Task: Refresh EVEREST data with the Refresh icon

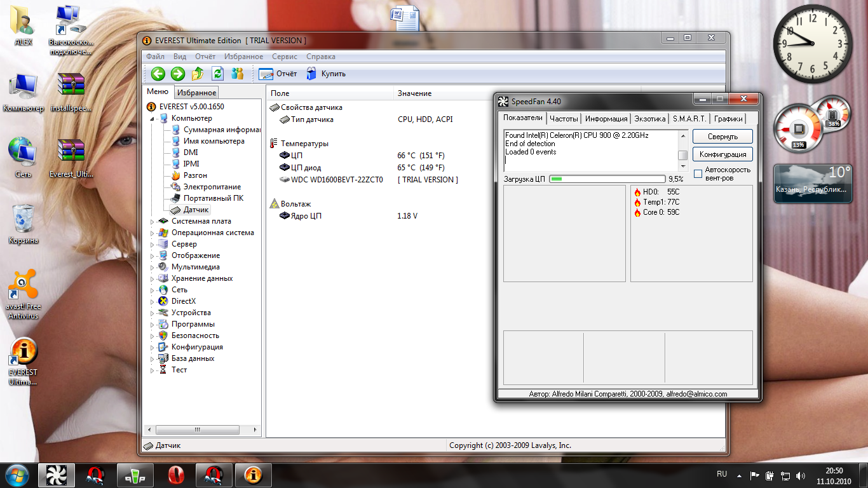Action: (x=217, y=74)
